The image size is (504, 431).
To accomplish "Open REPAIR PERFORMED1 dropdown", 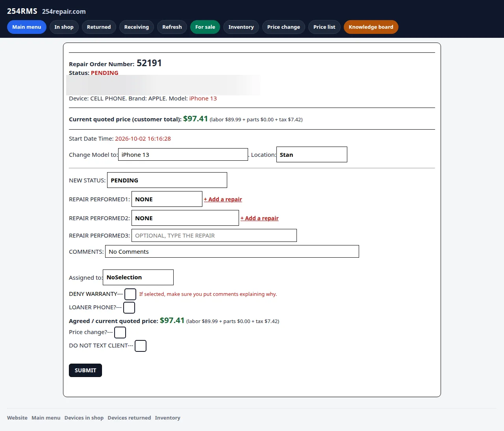I will pyautogui.click(x=167, y=199).
